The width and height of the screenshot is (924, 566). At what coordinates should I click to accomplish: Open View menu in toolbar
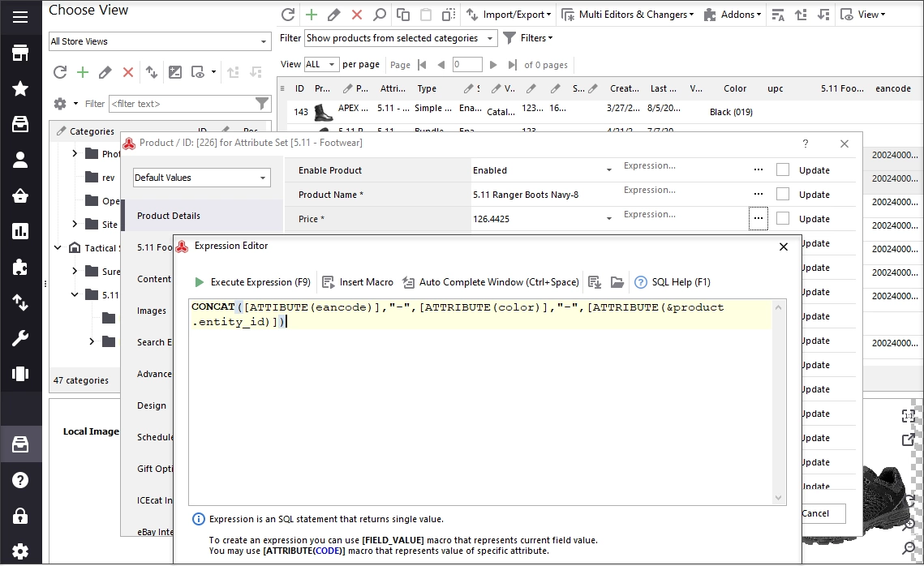[862, 15]
